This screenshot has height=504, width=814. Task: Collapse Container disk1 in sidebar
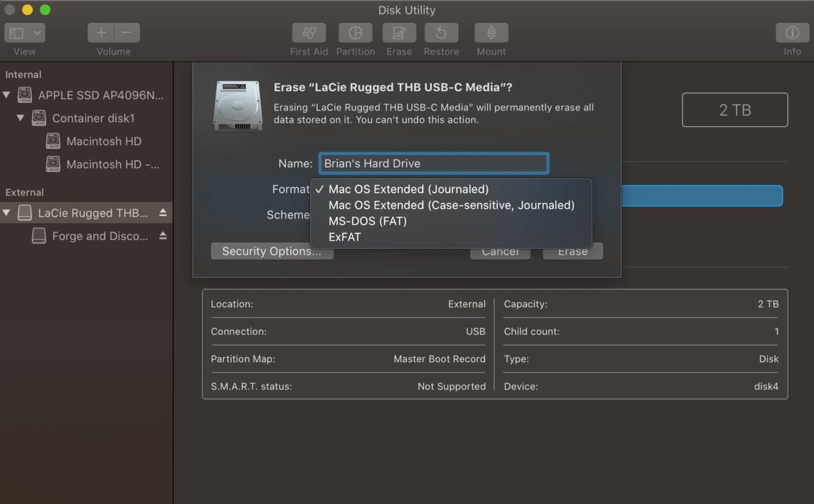20,118
